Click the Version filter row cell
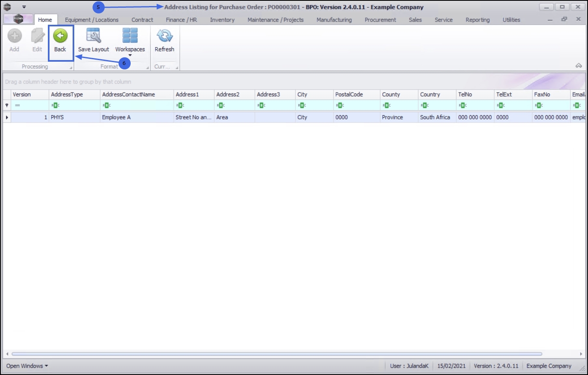 click(x=30, y=105)
